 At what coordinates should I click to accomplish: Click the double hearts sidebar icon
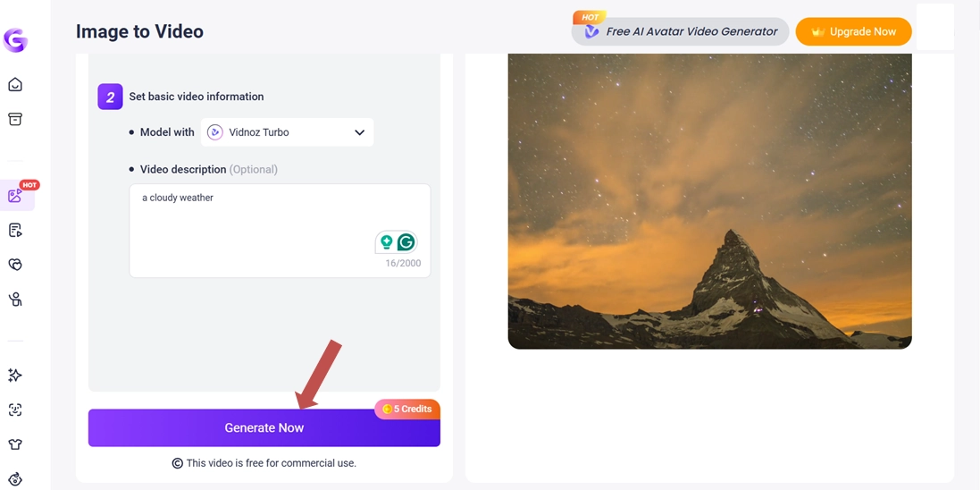(x=15, y=265)
